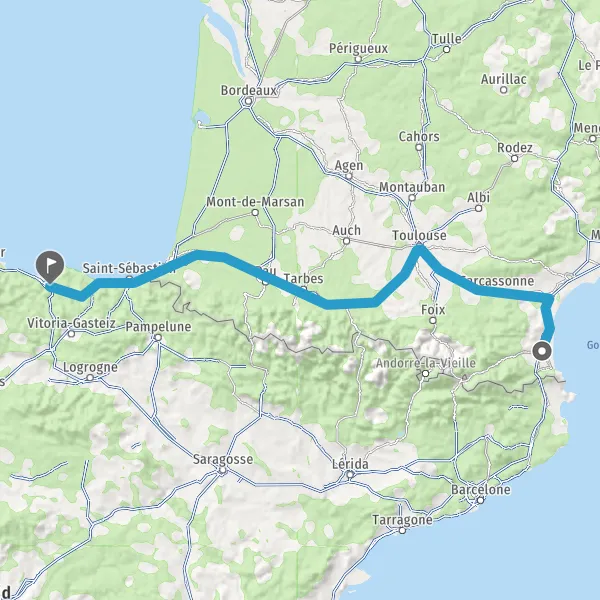Image resolution: width=600 pixels, height=600 pixels.
Task: Select the Périgueux city marker
Action: pos(358,59)
